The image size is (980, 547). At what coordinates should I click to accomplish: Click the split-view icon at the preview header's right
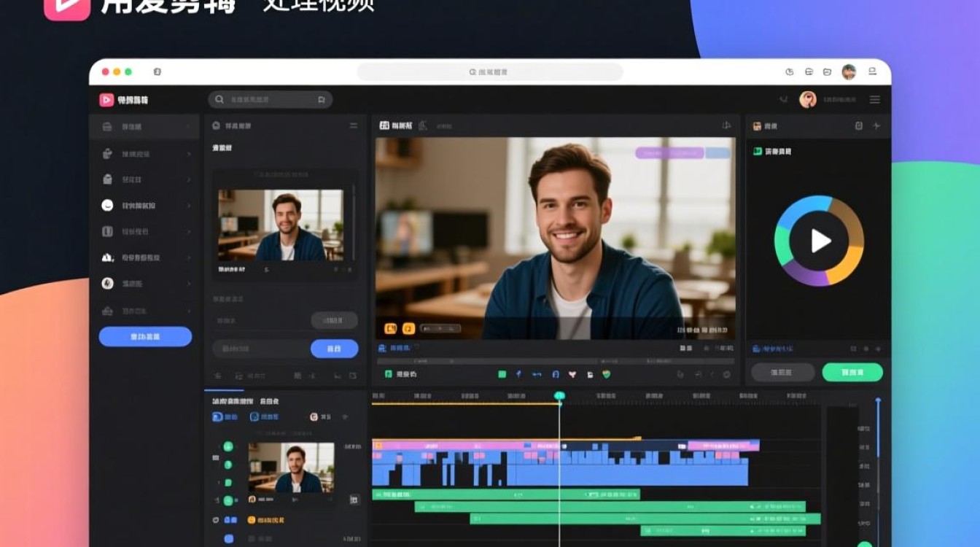[x=726, y=125]
